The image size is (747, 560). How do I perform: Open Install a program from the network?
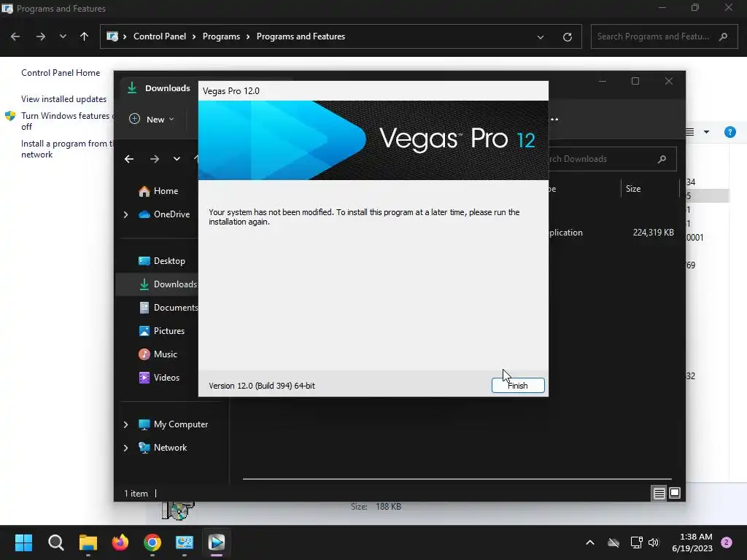pyautogui.click(x=66, y=149)
